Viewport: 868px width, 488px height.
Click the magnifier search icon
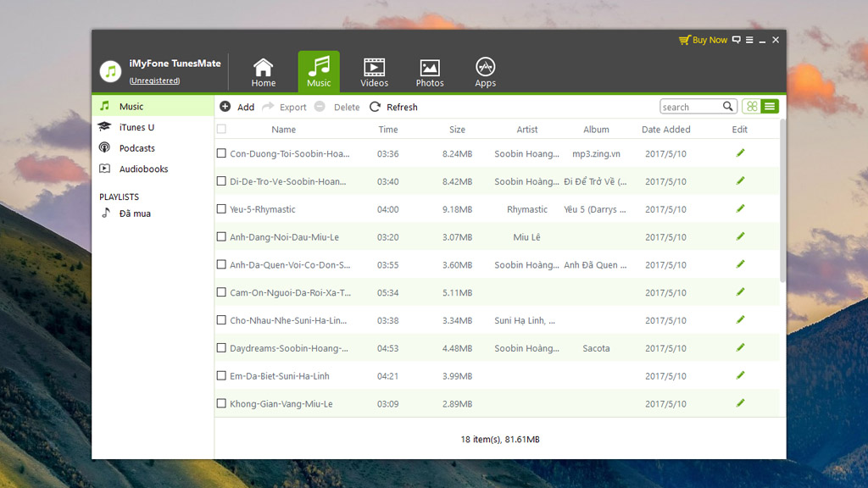coord(728,106)
